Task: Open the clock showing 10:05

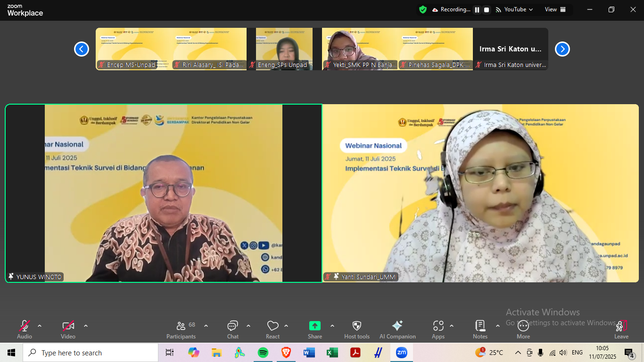Action: tap(603, 353)
